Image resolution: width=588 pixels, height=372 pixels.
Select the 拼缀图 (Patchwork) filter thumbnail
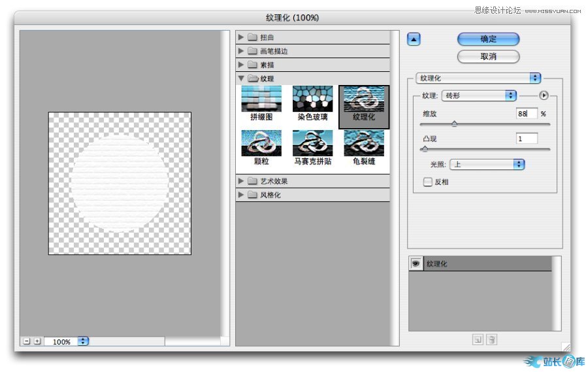(x=261, y=99)
